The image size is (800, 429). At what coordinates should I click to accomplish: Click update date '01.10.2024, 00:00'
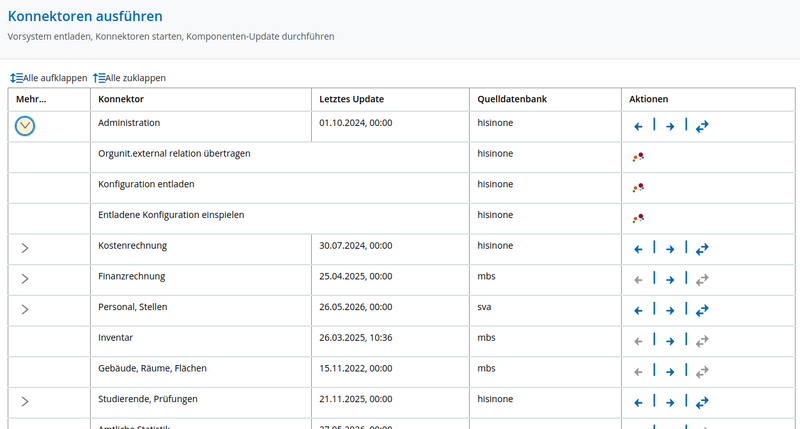pos(356,123)
